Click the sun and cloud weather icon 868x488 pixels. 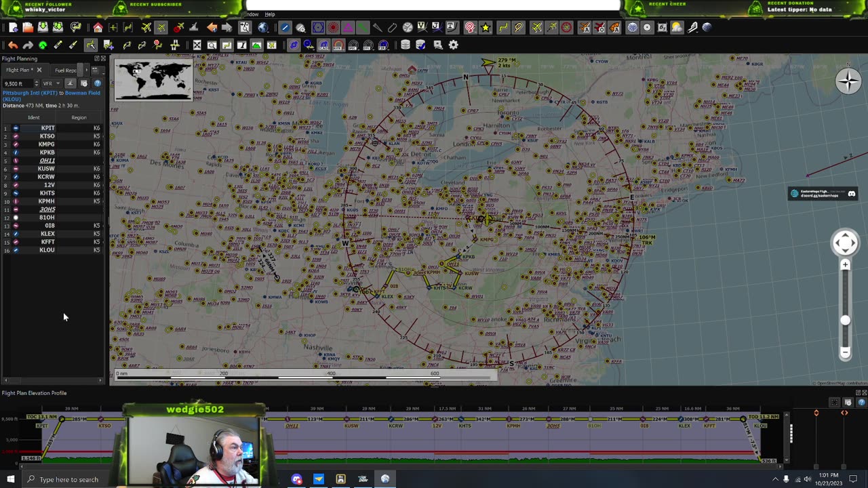676,27
